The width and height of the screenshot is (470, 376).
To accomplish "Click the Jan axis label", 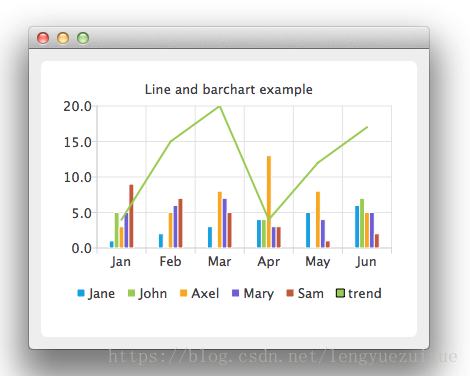I will 121,262.
